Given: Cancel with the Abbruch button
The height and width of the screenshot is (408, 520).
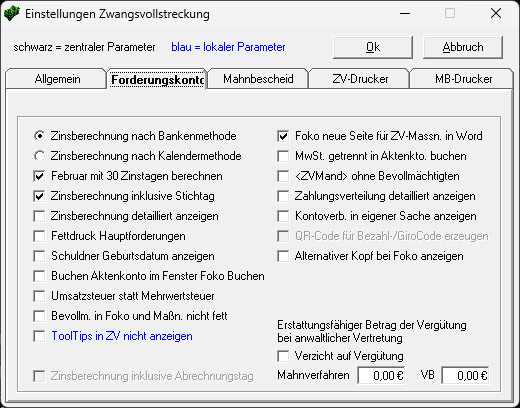Looking at the screenshot, I should coord(463,47).
